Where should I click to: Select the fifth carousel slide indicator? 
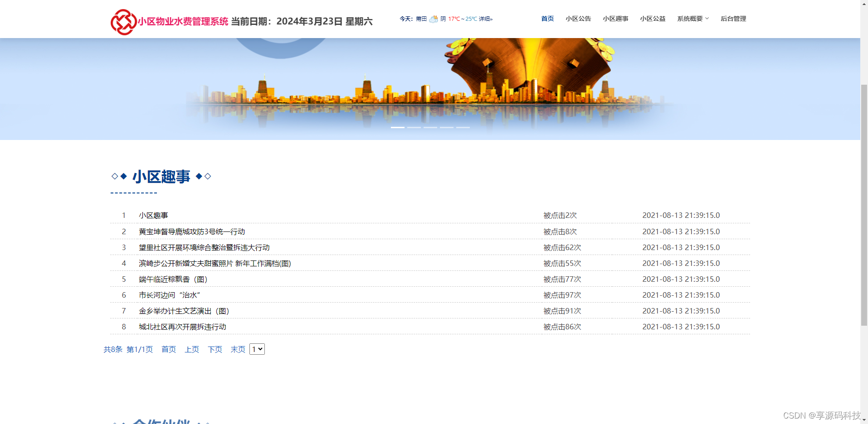(x=463, y=128)
